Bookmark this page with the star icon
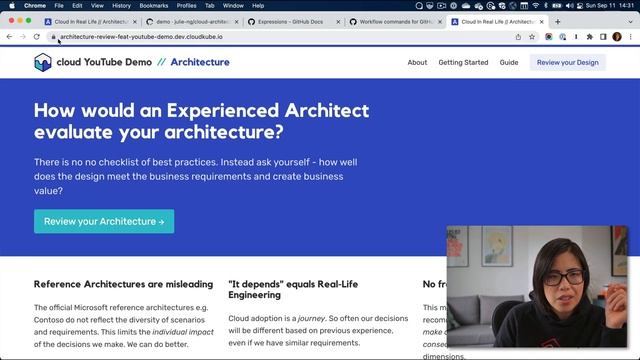Viewport: 640px width, 360px height. pos(532,37)
